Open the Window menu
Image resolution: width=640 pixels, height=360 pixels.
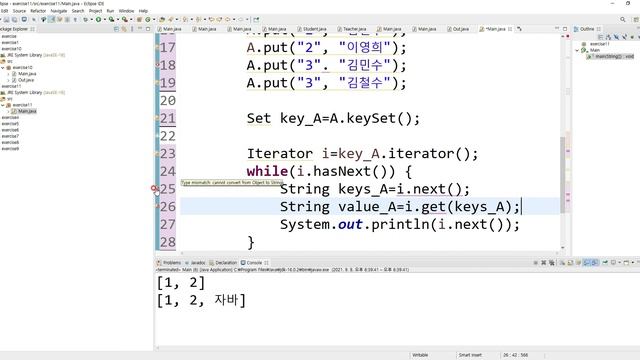126,11
